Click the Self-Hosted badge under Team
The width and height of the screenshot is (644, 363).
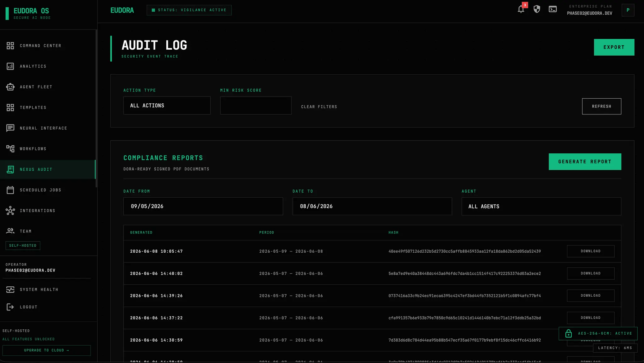[x=23, y=245]
